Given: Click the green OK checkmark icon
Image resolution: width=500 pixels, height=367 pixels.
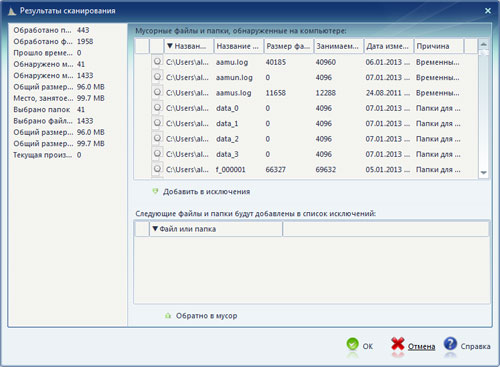Looking at the screenshot, I should (x=352, y=344).
